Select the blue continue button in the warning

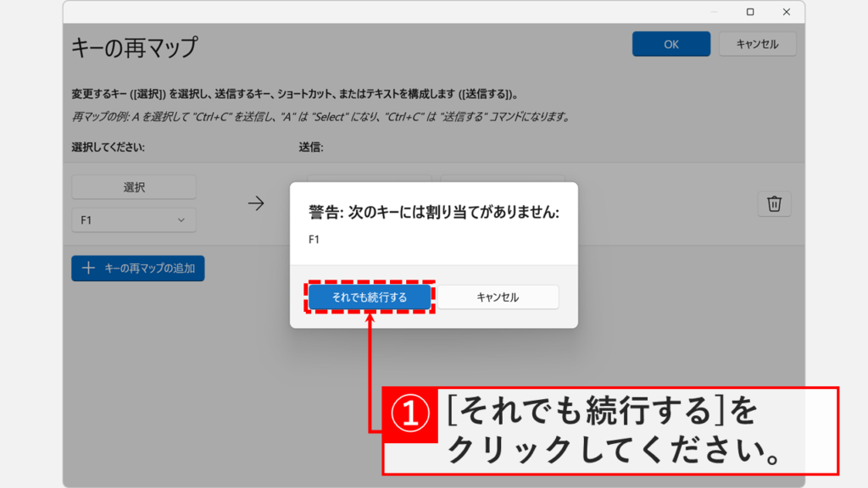tap(370, 297)
